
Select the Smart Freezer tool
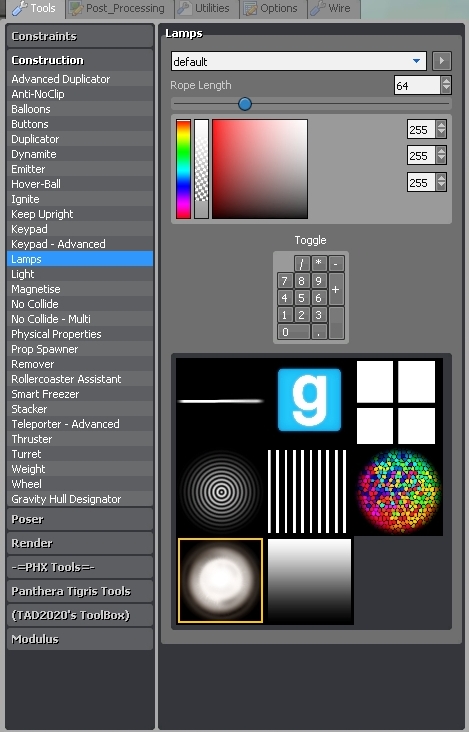pos(80,394)
